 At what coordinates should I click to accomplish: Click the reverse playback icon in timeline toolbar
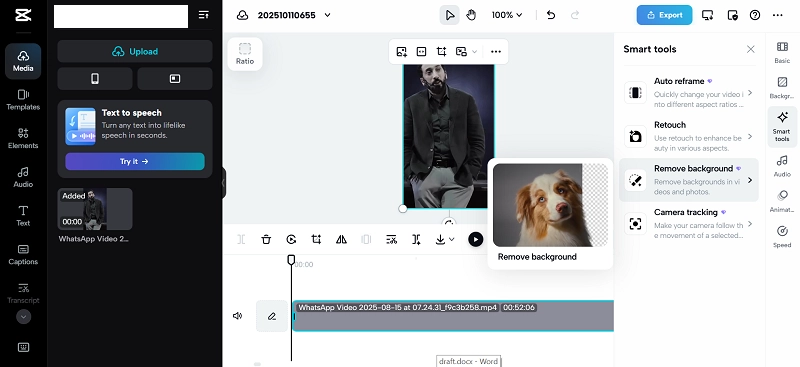pos(291,239)
